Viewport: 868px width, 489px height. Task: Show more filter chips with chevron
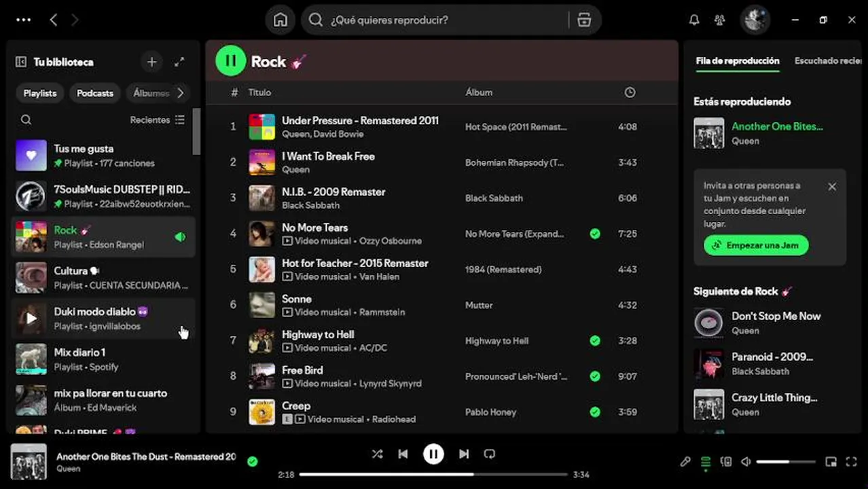click(180, 93)
